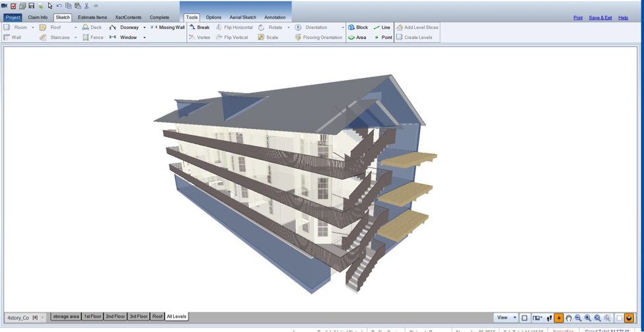Choose the Block reference tool
This screenshot has width=644, height=332.
coord(358,27)
